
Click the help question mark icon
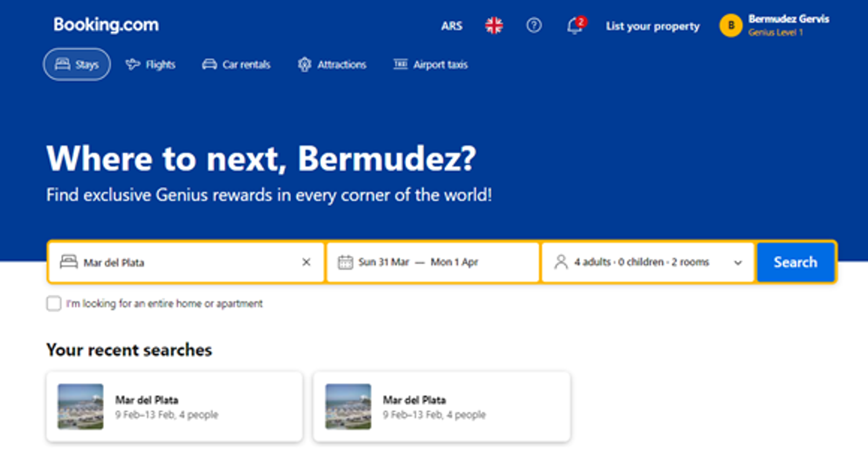tap(534, 25)
